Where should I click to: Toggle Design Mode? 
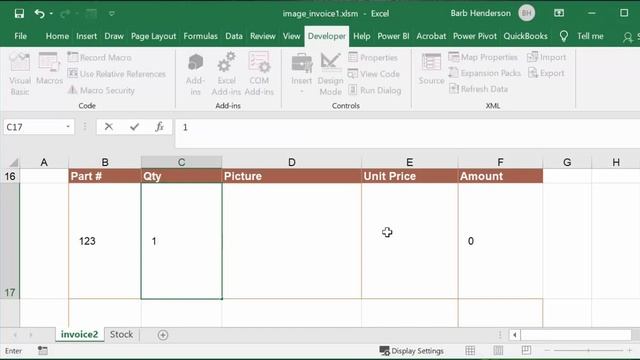coord(331,73)
